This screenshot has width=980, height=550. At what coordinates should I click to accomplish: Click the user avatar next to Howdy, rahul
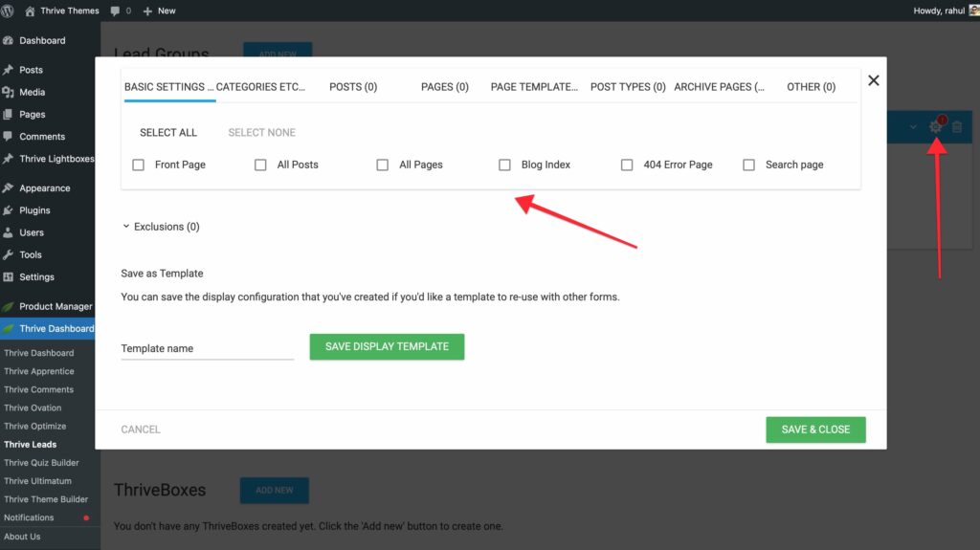972,11
